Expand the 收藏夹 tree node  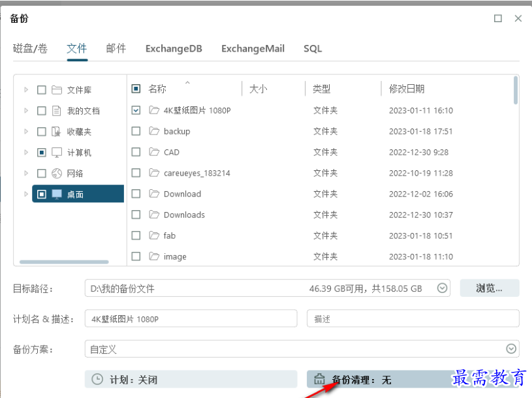26,132
